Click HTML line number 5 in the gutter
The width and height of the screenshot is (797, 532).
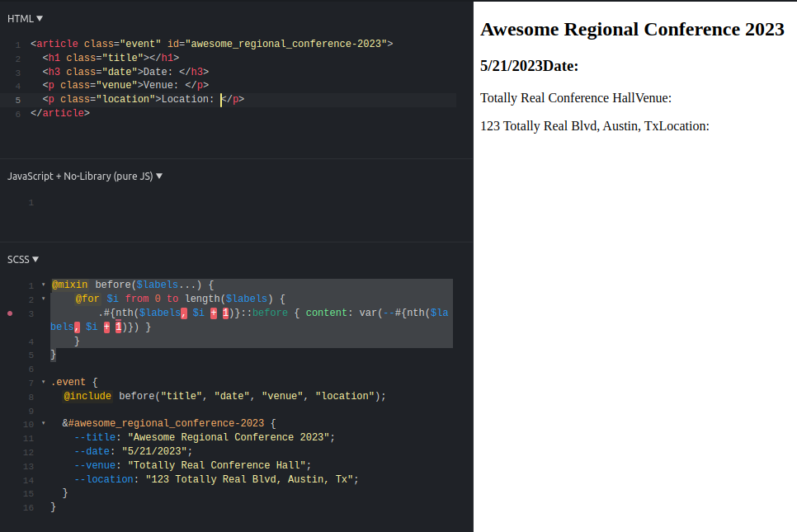coord(17,100)
